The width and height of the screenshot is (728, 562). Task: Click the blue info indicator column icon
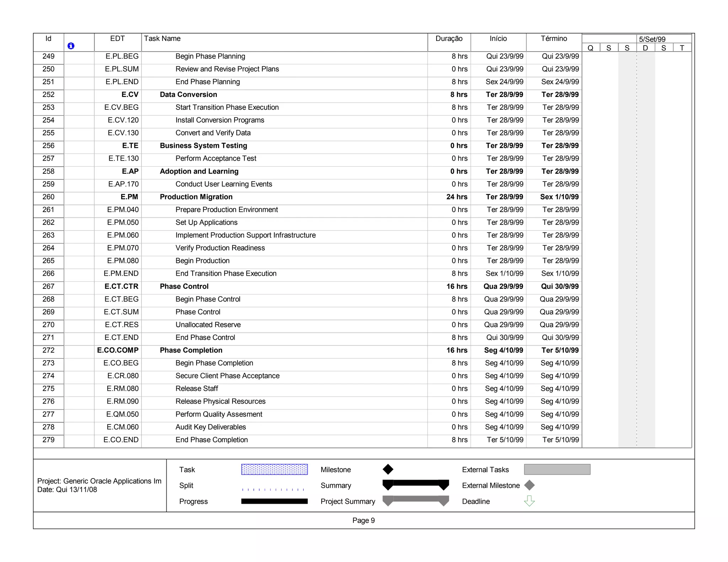[x=71, y=46]
